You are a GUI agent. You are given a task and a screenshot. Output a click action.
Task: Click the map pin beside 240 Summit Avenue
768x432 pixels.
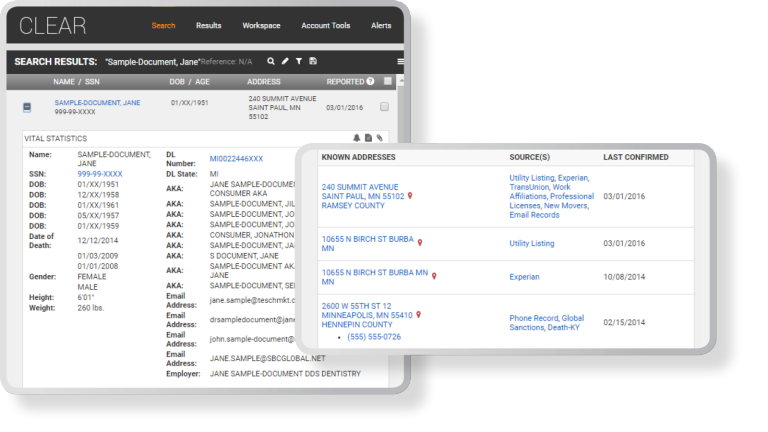pyautogui.click(x=410, y=196)
